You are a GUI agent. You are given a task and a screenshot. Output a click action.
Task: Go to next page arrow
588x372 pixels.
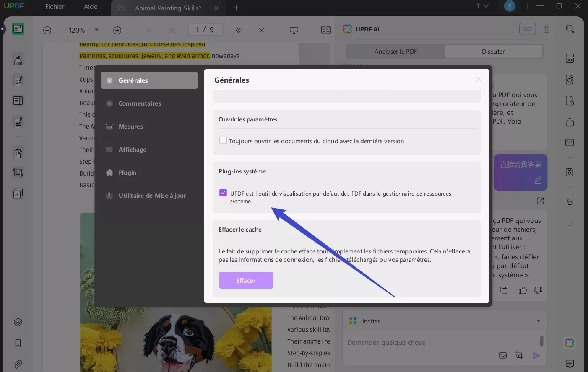(x=239, y=30)
